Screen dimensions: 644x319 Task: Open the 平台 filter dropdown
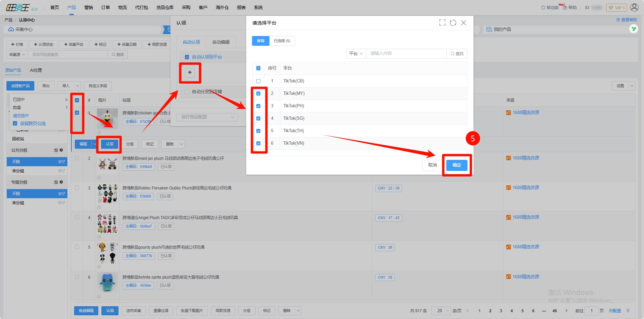point(356,54)
